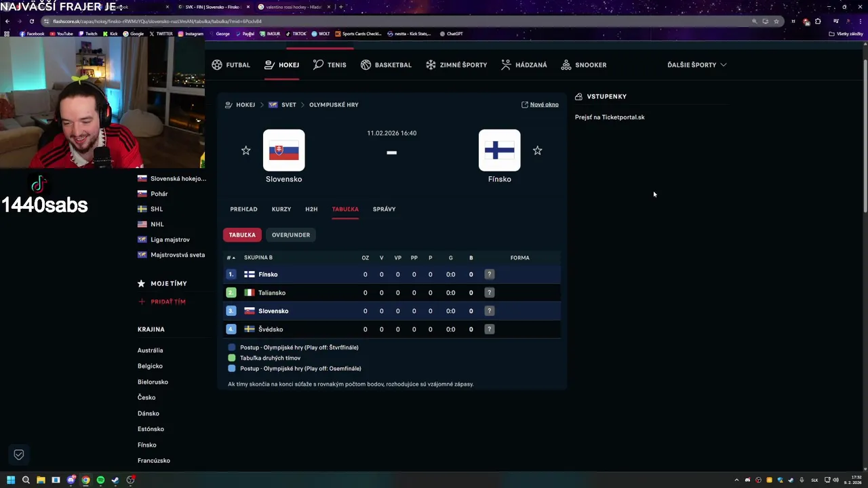This screenshot has width=868, height=488.
Task: Select the Over/Under sub-tab
Action: point(291,235)
